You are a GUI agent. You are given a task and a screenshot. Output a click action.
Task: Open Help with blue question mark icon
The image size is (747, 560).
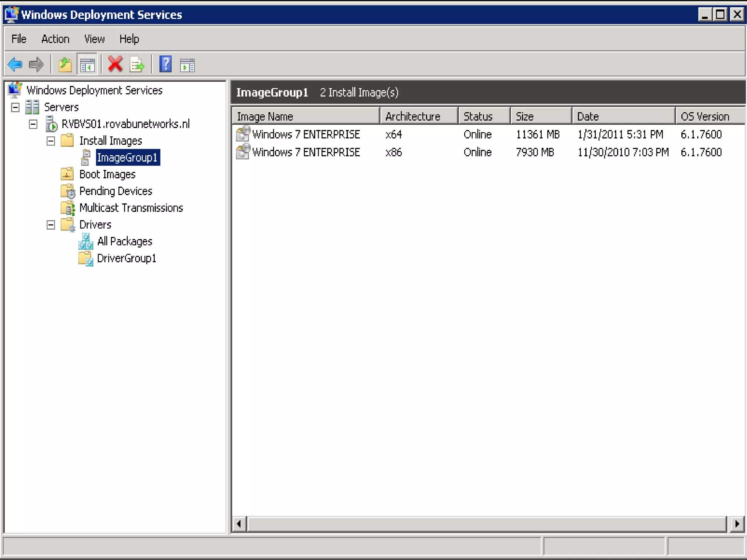(x=165, y=65)
